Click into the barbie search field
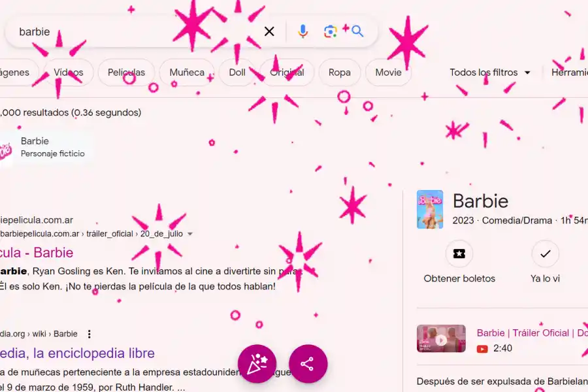588x392 pixels. click(131, 31)
